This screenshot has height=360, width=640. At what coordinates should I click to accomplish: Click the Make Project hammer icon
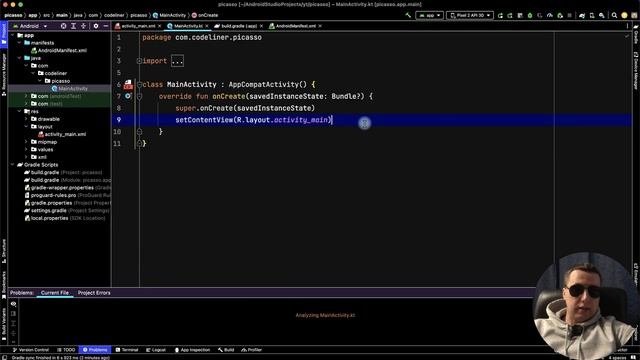[x=408, y=15]
